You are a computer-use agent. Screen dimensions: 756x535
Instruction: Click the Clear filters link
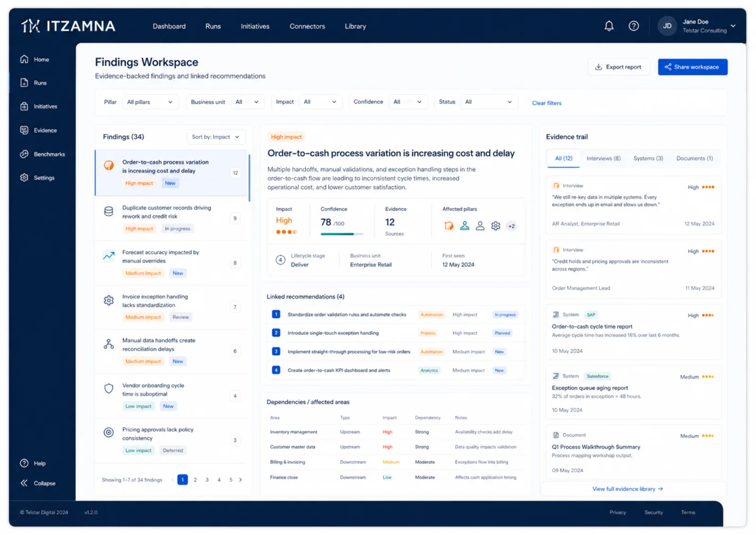(547, 103)
